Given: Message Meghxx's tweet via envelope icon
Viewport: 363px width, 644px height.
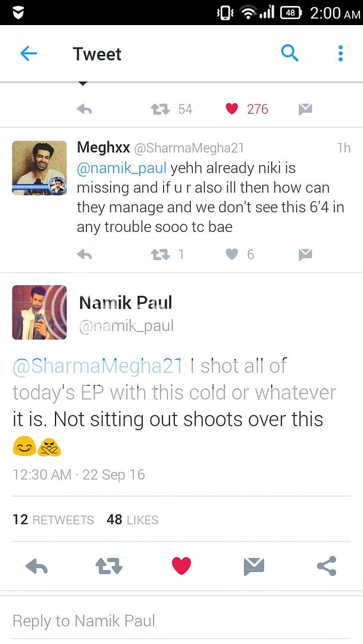Looking at the screenshot, I should 305,255.
